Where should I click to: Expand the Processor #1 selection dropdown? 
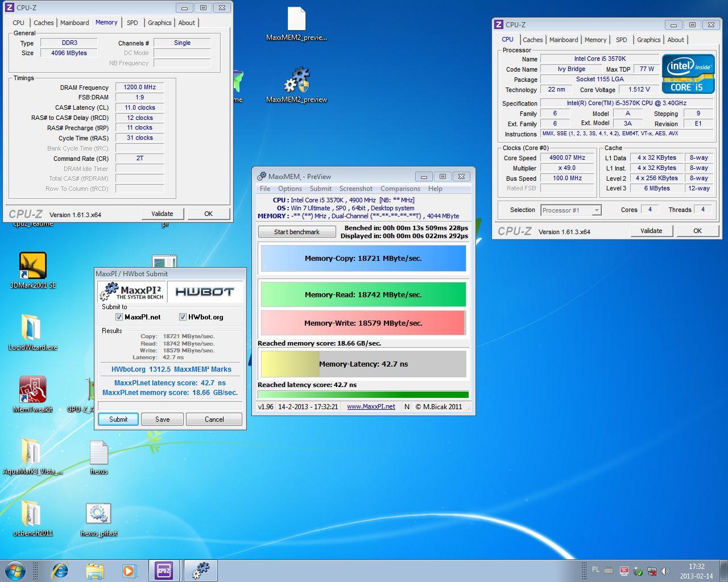[596, 210]
